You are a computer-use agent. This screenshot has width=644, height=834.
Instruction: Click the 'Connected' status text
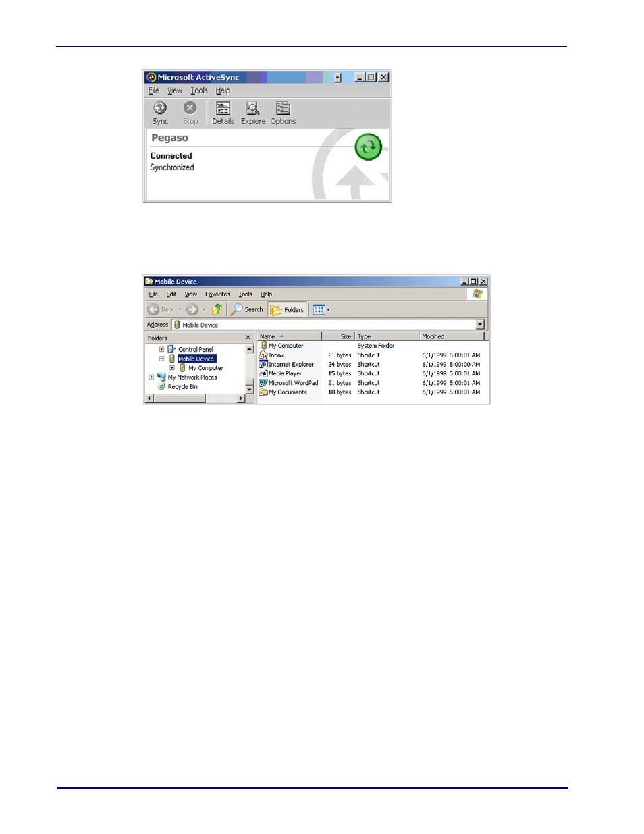coord(171,156)
